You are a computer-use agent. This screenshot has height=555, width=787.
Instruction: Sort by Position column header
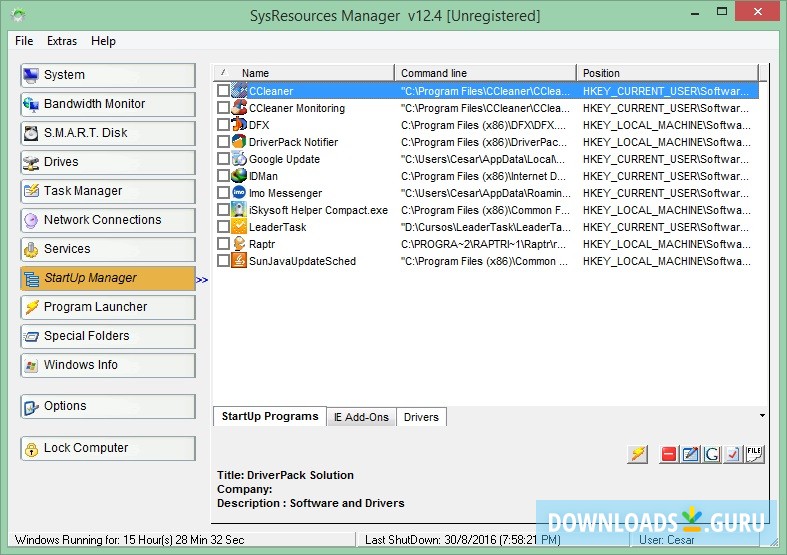pyautogui.click(x=668, y=73)
